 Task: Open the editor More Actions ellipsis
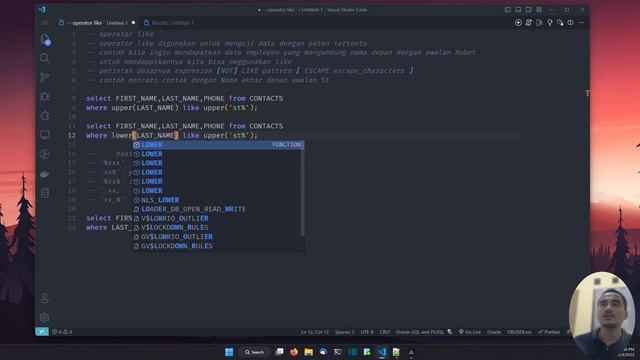tap(581, 23)
